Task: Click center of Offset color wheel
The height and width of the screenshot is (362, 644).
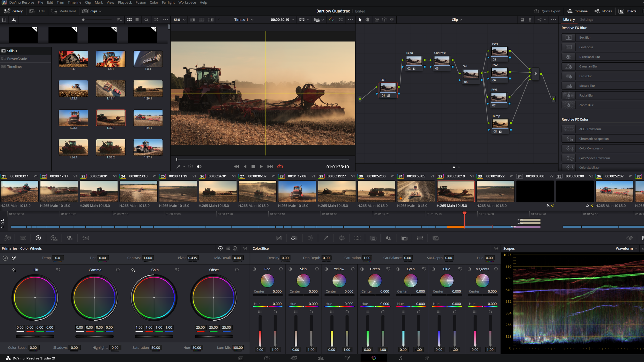Action: (214, 298)
